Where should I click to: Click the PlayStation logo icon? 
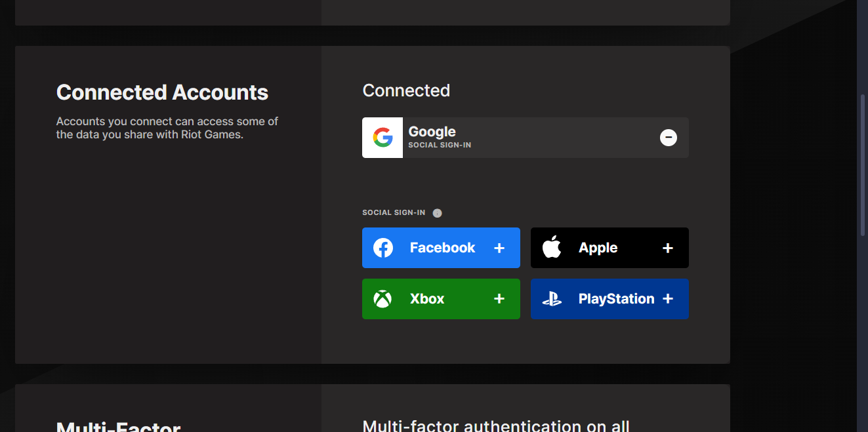tap(552, 299)
